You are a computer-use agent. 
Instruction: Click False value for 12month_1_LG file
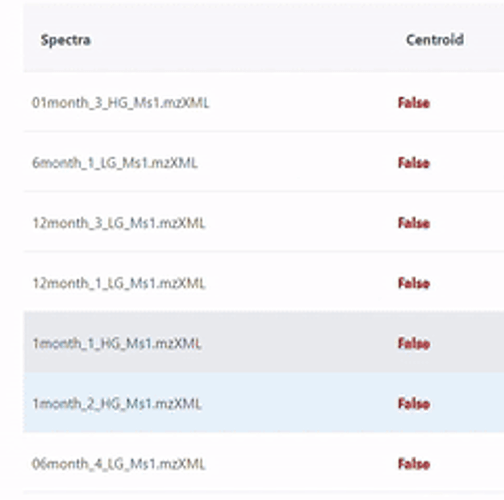point(414,283)
